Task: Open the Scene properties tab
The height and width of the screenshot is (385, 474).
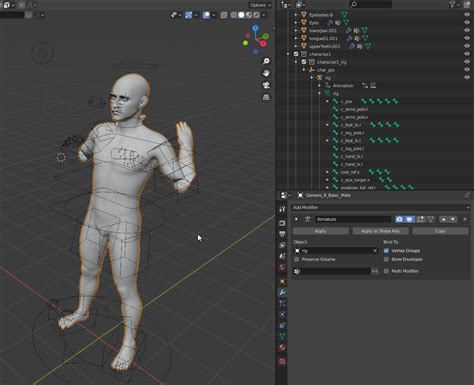Action: 282,256
